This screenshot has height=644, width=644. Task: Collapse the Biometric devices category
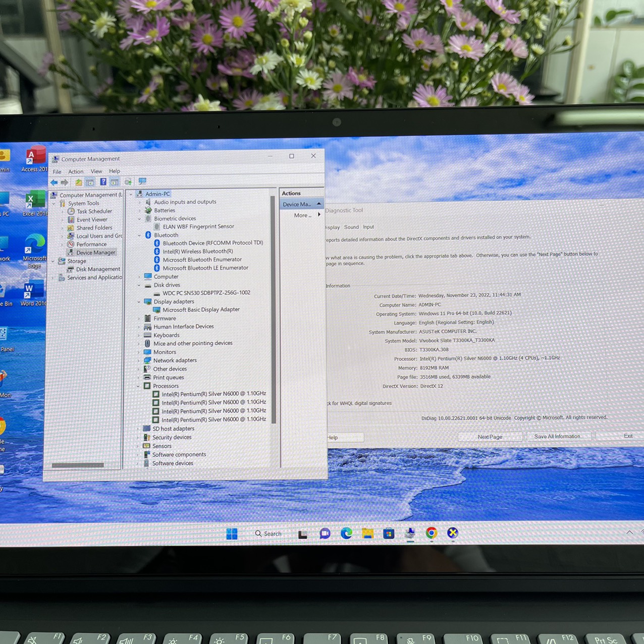coord(140,219)
